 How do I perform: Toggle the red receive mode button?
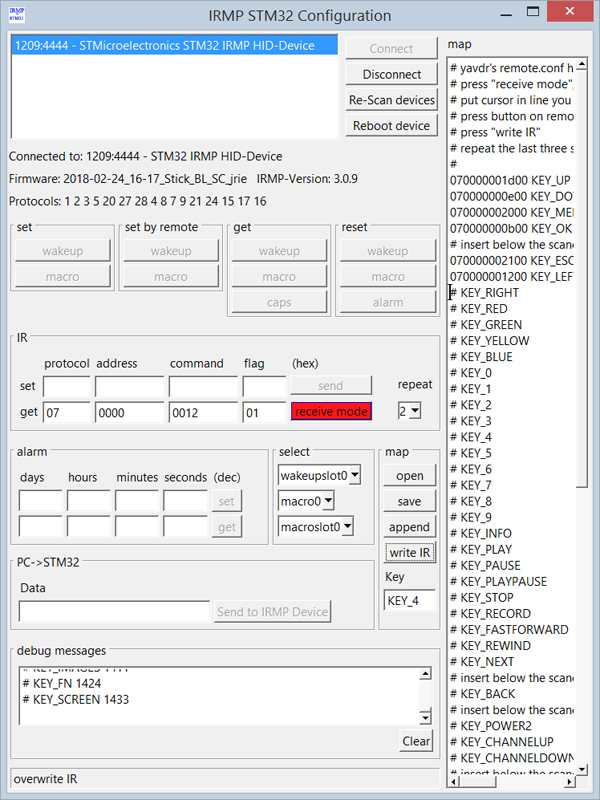[331, 412]
